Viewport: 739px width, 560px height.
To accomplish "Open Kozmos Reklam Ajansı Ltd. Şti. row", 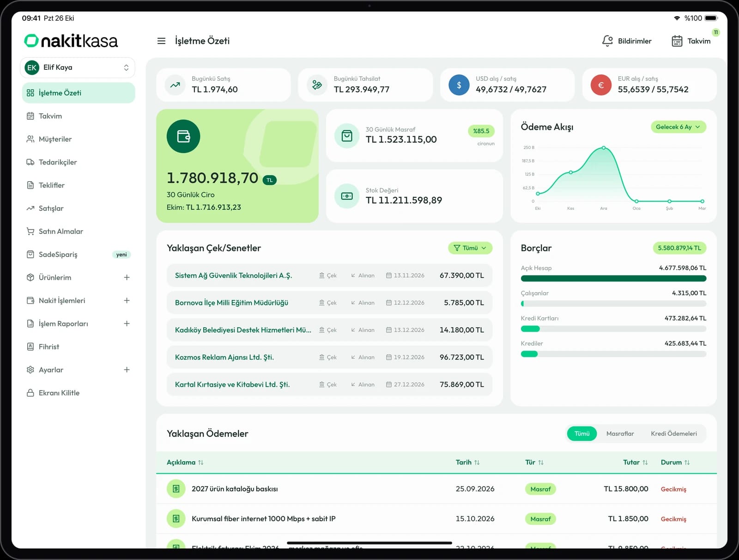I will [329, 357].
